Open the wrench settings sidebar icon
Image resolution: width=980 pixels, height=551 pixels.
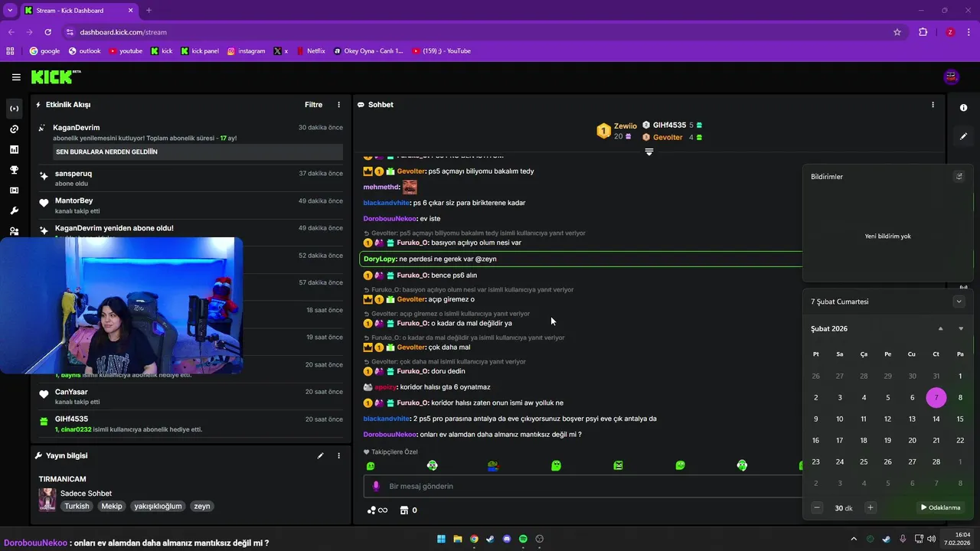[15, 210]
